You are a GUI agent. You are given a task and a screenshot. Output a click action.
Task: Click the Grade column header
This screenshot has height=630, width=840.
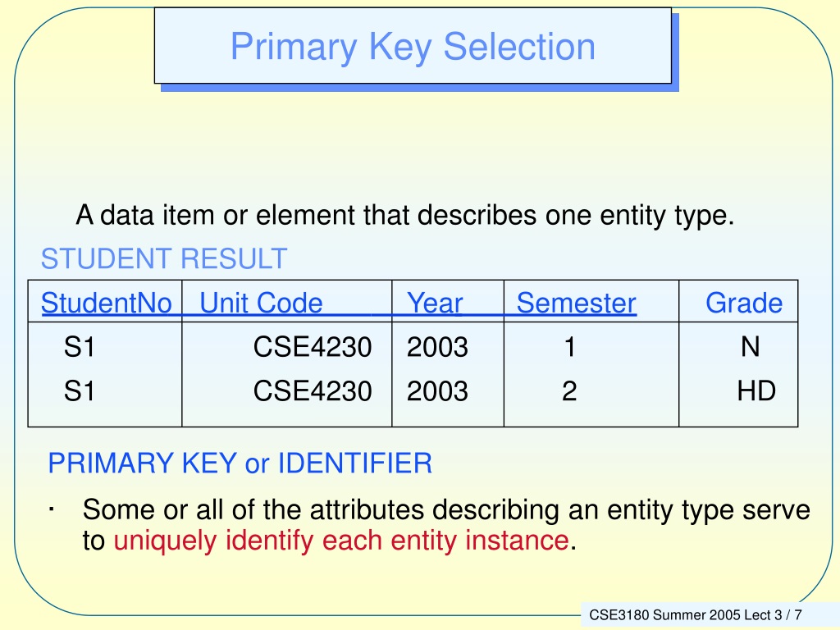pos(744,303)
